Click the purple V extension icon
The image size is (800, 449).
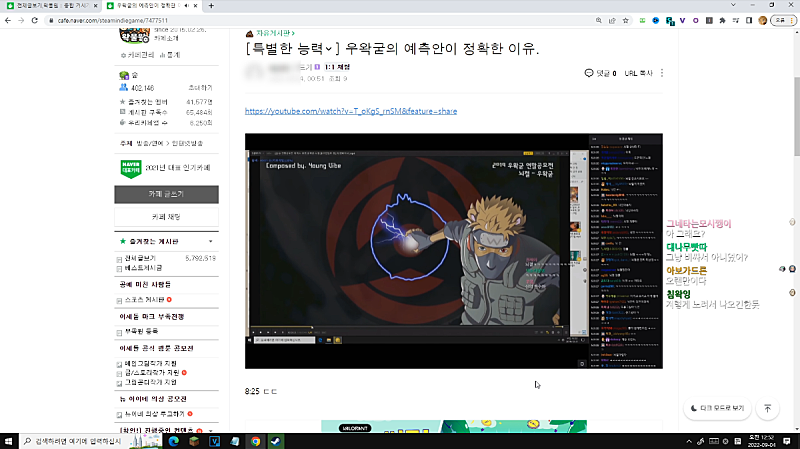pyautogui.click(x=682, y=20)
